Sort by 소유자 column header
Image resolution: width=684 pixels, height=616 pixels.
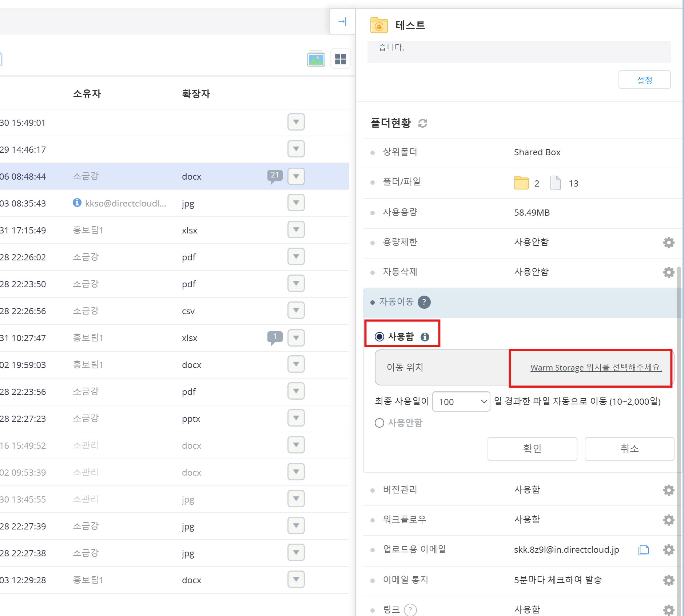click(87, 94)
